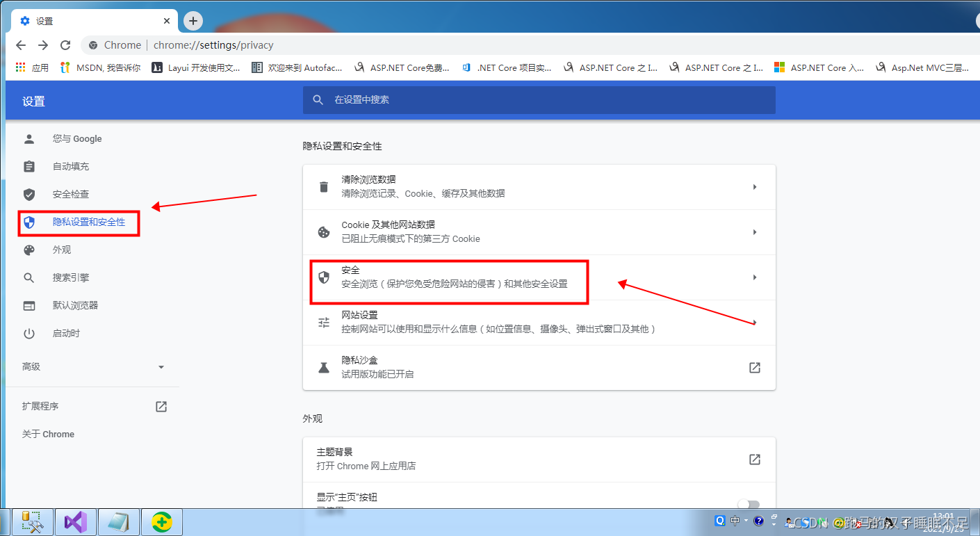980x536 pixels.
Task: Open the Asp.Net MVC三层 bookmark
Action: 922,67
